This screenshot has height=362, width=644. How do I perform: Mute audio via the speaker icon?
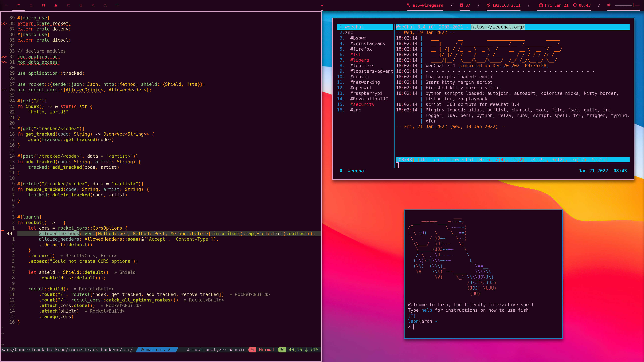pos(608,5)
